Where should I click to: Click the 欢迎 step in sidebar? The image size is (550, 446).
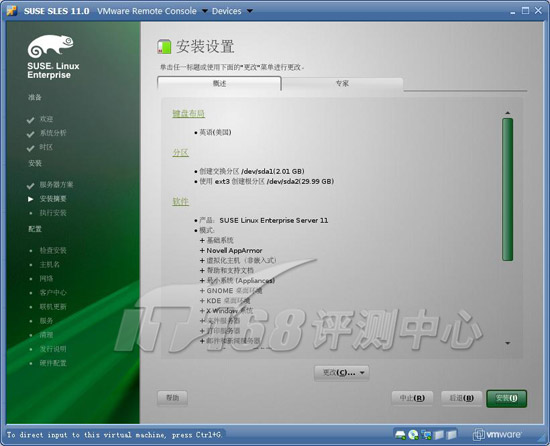46,119
